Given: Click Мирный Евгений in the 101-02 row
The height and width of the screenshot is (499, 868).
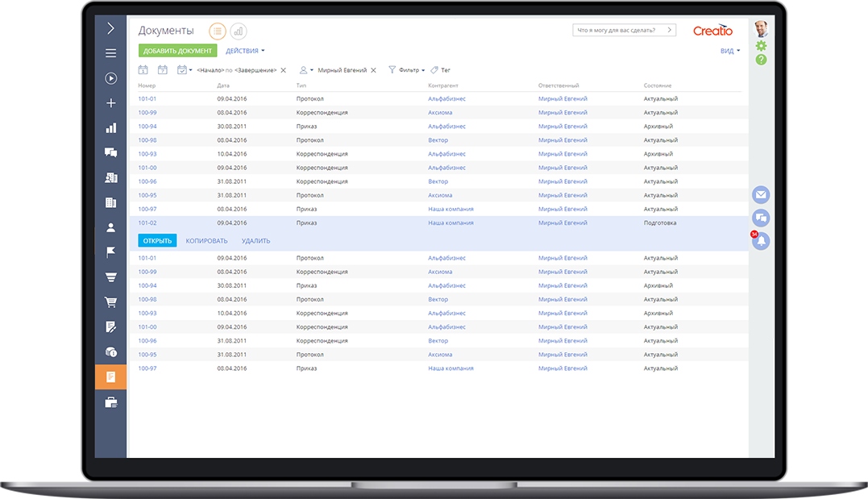Looking at the screenshot, I should click(x=563, y=223).
